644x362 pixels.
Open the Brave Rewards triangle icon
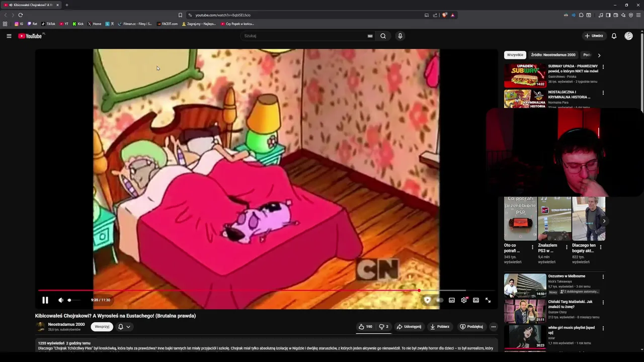coord(452,15)
